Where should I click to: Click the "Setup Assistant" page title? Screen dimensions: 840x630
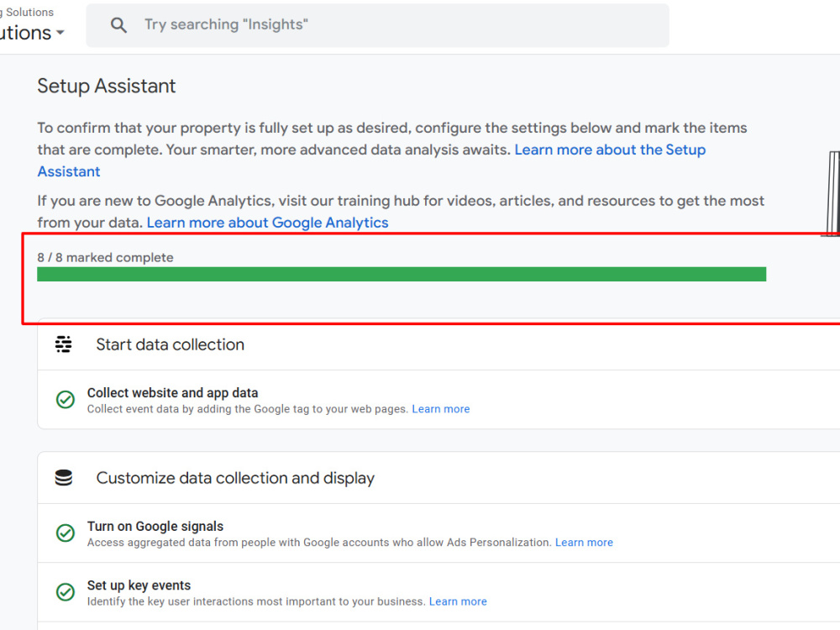pyautogui.click(x=106, y=86)
